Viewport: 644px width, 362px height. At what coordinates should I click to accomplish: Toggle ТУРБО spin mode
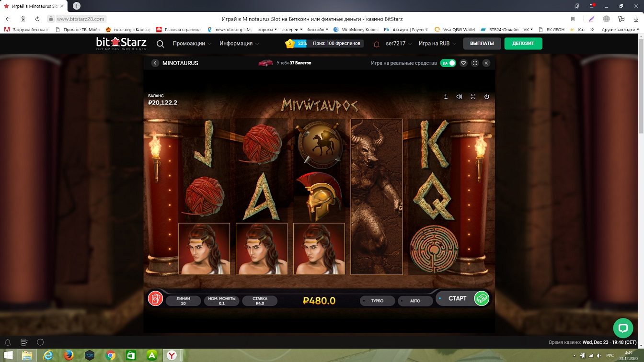tap(377, 301)
